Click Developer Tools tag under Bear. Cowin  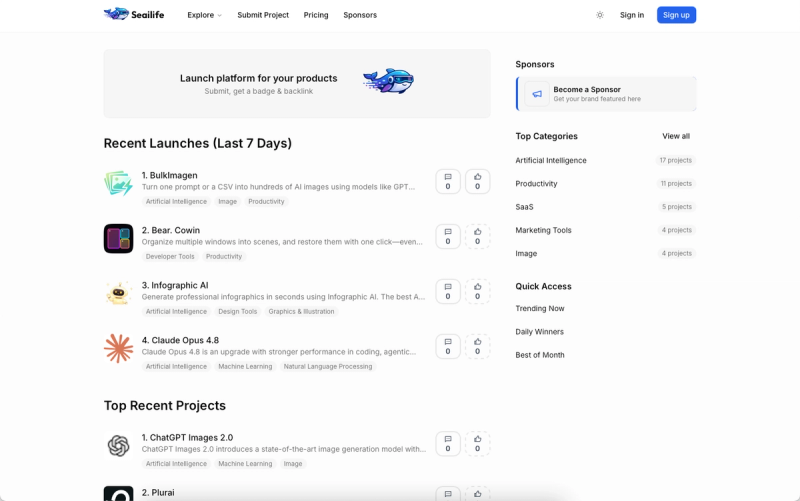170,257
